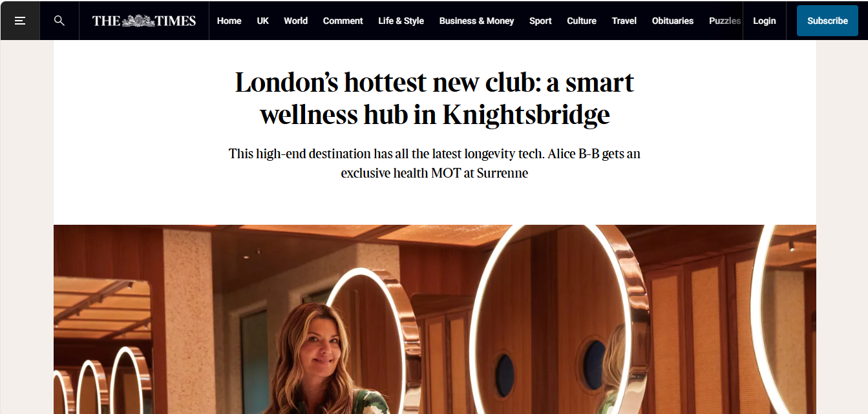Click the Login link
The height and width of the screenshot is (414, 868).
point(764,21)
